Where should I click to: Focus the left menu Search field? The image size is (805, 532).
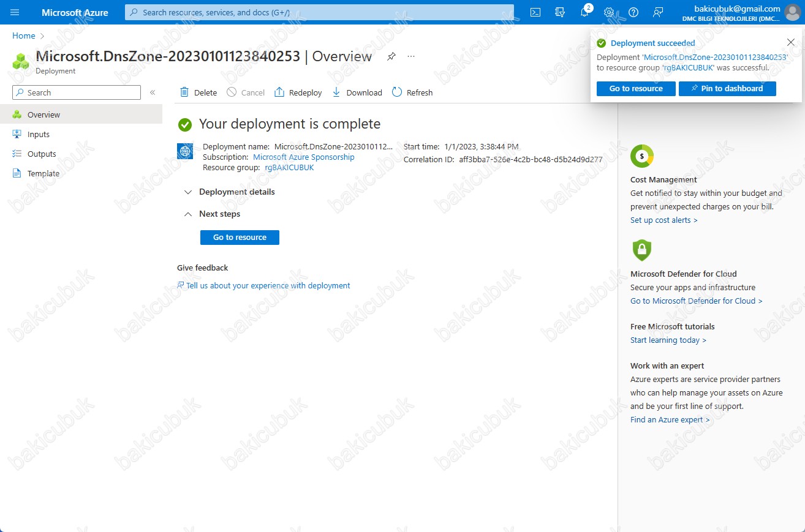77,92
